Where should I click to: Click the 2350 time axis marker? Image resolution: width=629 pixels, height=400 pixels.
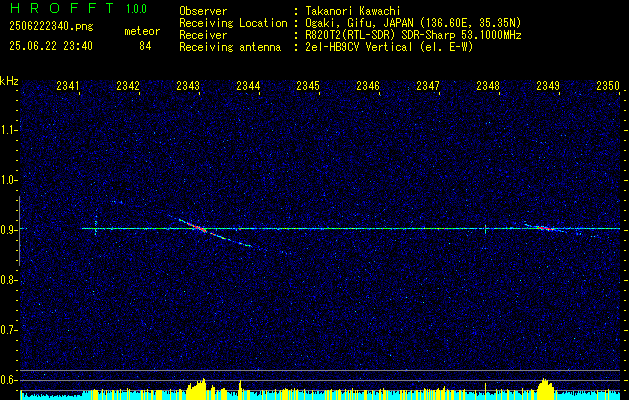[x=608, y=85]
